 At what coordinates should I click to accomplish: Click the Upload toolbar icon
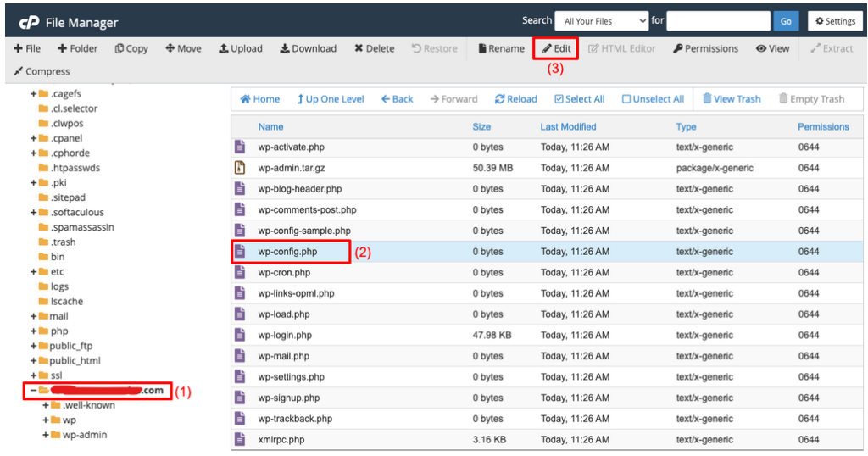(x=224, y=49)
